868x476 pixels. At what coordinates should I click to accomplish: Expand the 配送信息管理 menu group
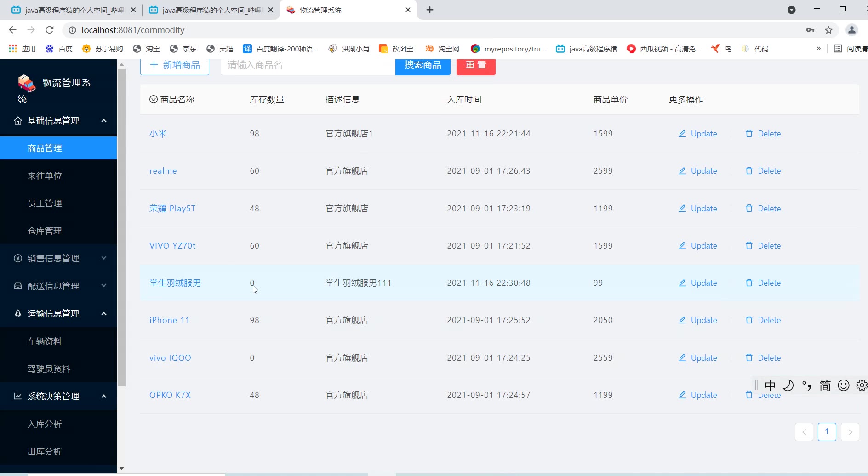58,286
